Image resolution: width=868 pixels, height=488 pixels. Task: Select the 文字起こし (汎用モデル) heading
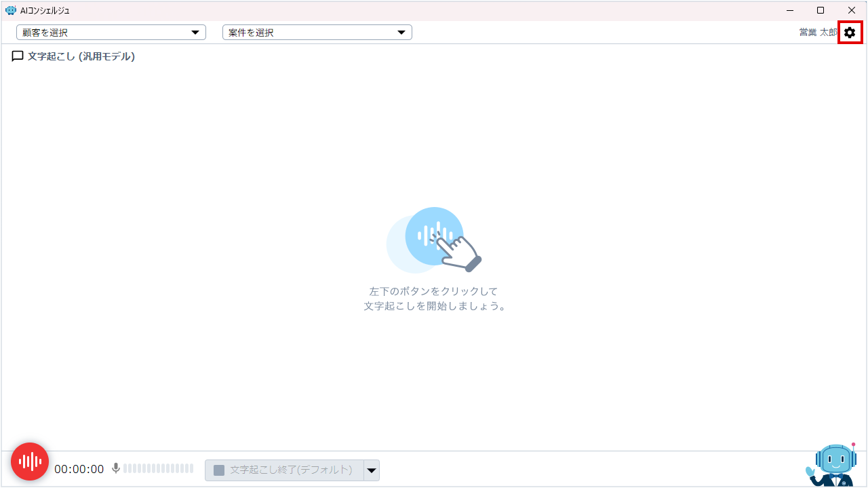pos(81,56)
